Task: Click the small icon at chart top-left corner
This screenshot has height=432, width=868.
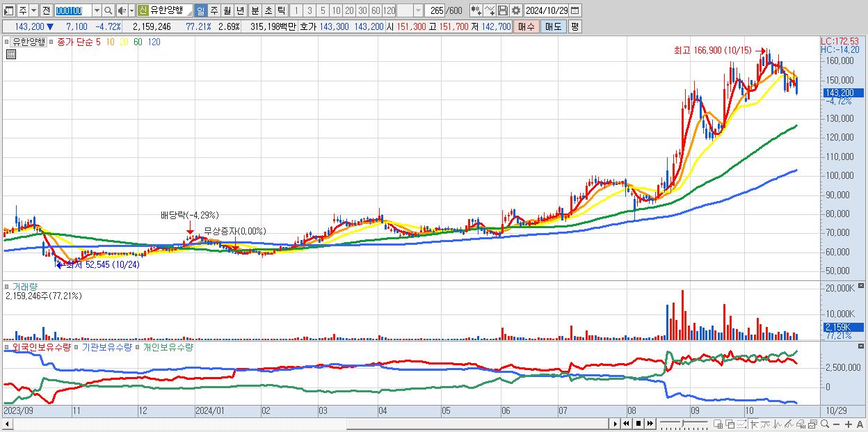Action: click(x=10, y=54)
